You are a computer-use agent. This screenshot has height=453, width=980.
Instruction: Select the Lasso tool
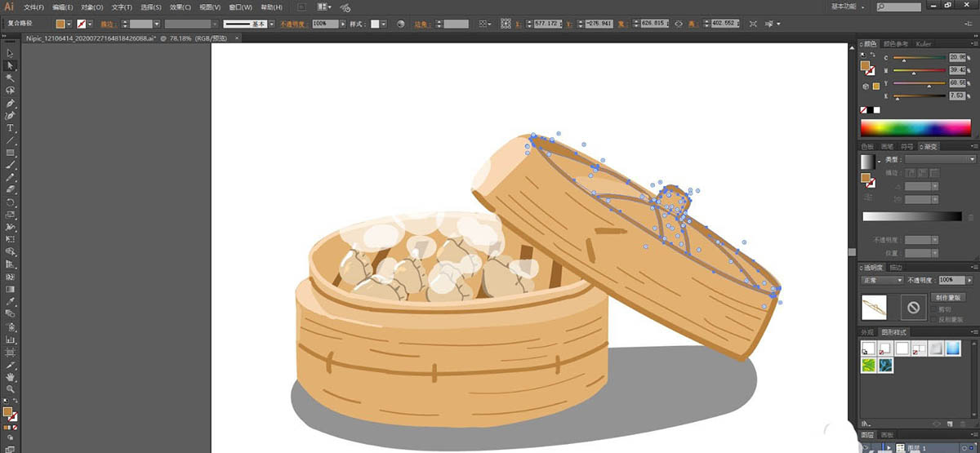11,90
